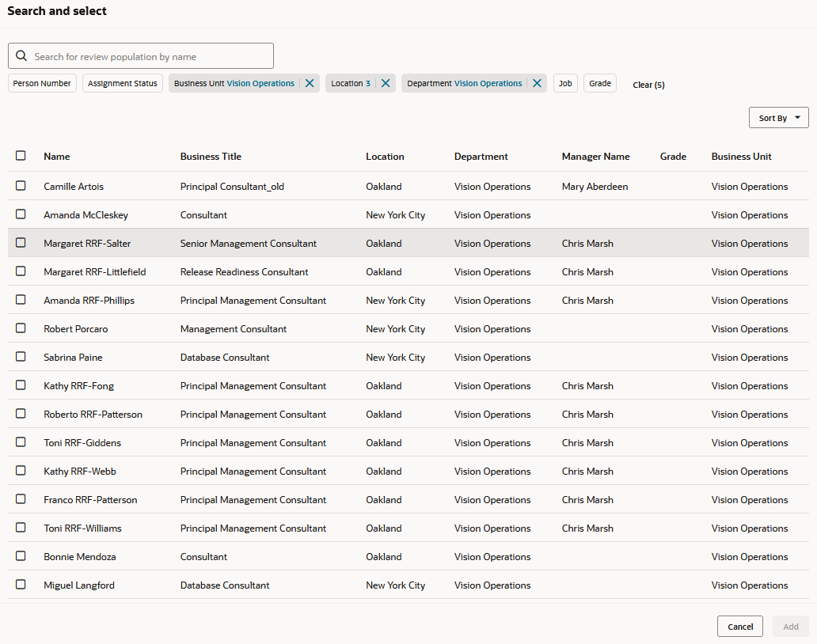Click Database Consultant in Sabrina Paine row
Image resolution: width=817 pixels, height=644 pixels.
click(x=225, y=358)
